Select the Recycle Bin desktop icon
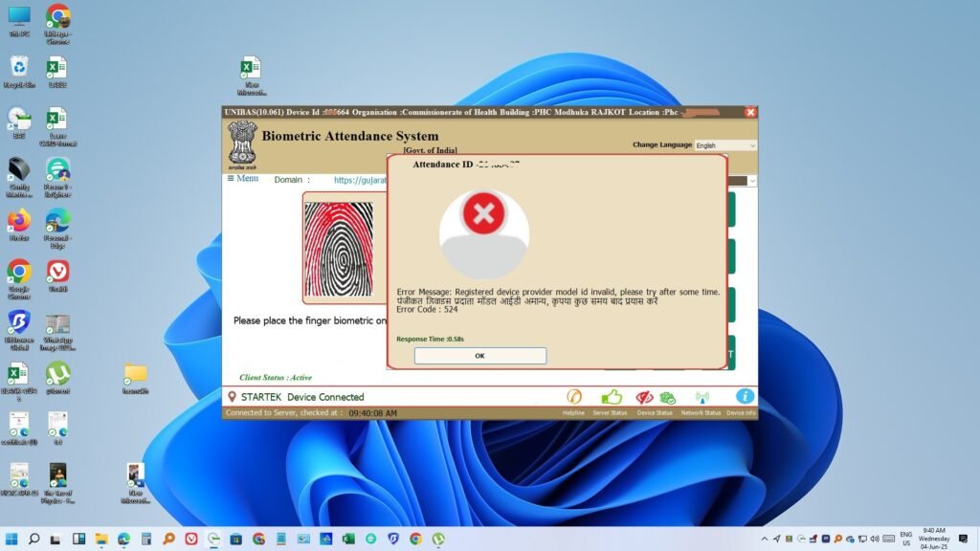 [x=19, y=72]
